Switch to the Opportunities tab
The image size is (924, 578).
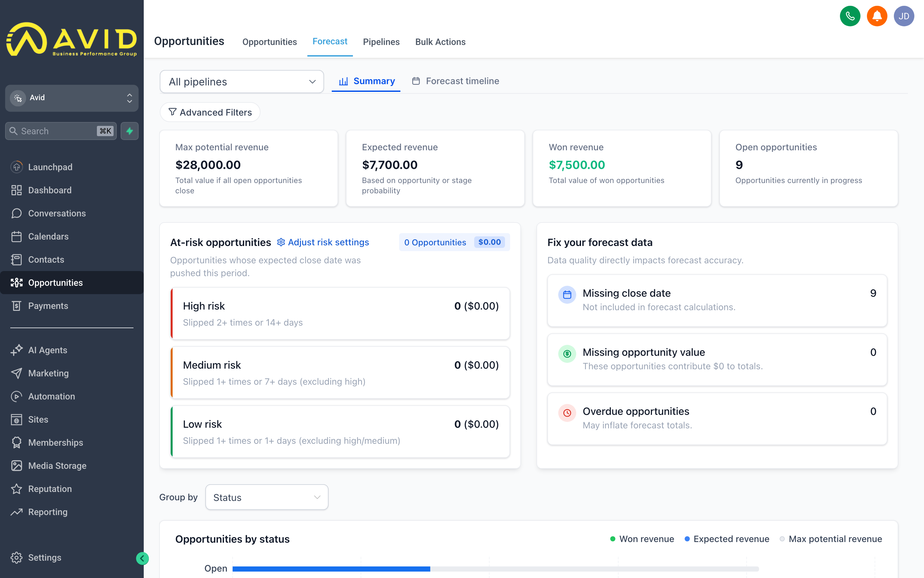tap(269, 42)
